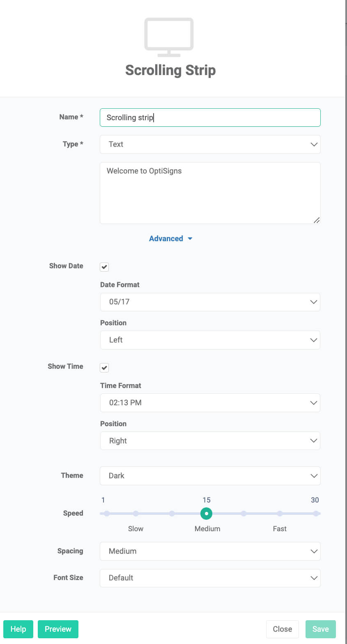
Task: Open the date Position dropdown set to Left
Action: pos(210,340)
